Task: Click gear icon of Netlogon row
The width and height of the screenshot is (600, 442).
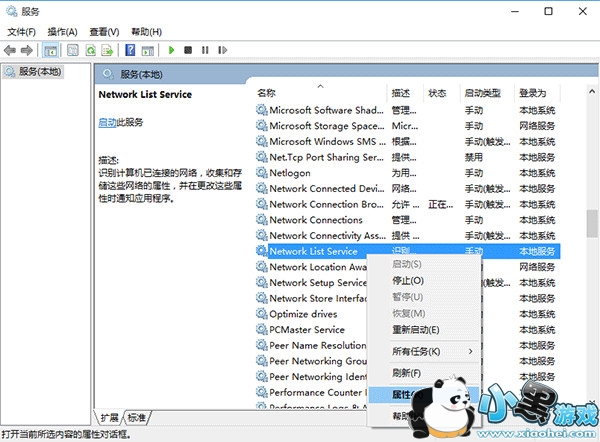Action: tap(262, 173)
